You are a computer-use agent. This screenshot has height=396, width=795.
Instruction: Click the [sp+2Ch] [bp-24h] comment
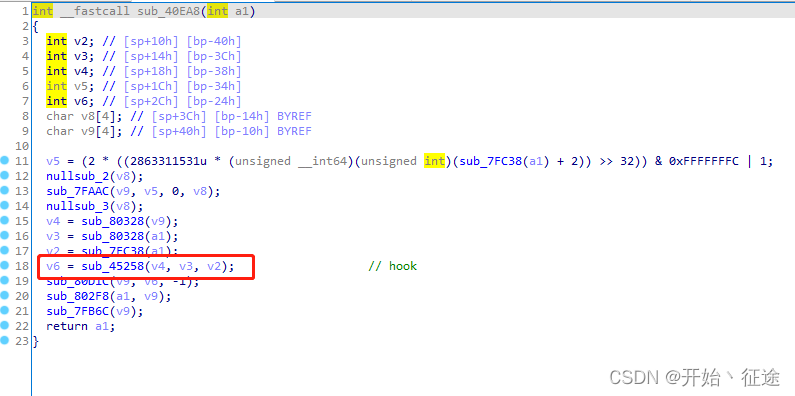183,101
